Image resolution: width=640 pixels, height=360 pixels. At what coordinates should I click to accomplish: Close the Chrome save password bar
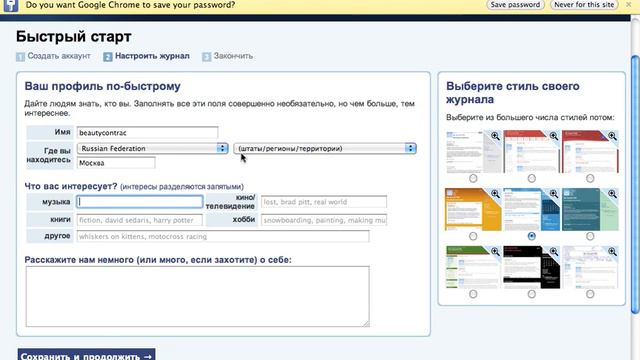628,5
